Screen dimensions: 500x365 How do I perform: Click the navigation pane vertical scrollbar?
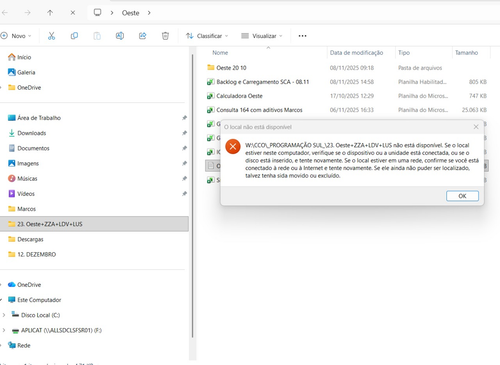click(x=192, y=197)
